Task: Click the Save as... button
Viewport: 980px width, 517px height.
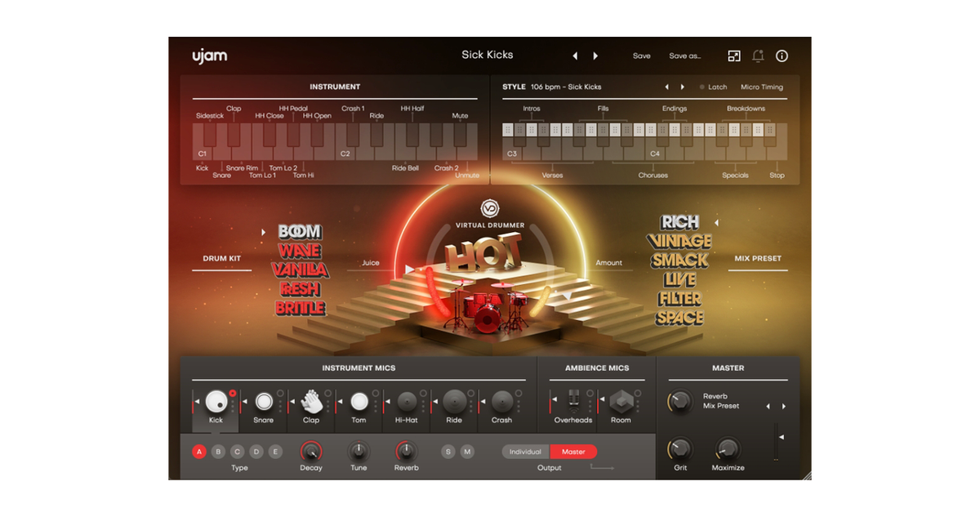Action: (x=684, y=56)
